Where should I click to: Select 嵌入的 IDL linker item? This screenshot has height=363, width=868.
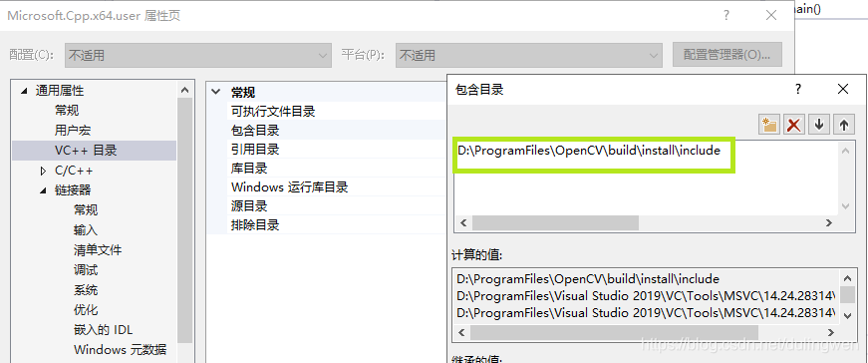tap(103, 330)
